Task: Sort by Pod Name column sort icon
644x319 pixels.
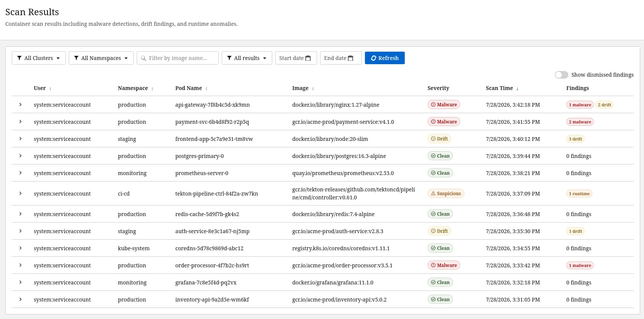Action: (207, 88)
